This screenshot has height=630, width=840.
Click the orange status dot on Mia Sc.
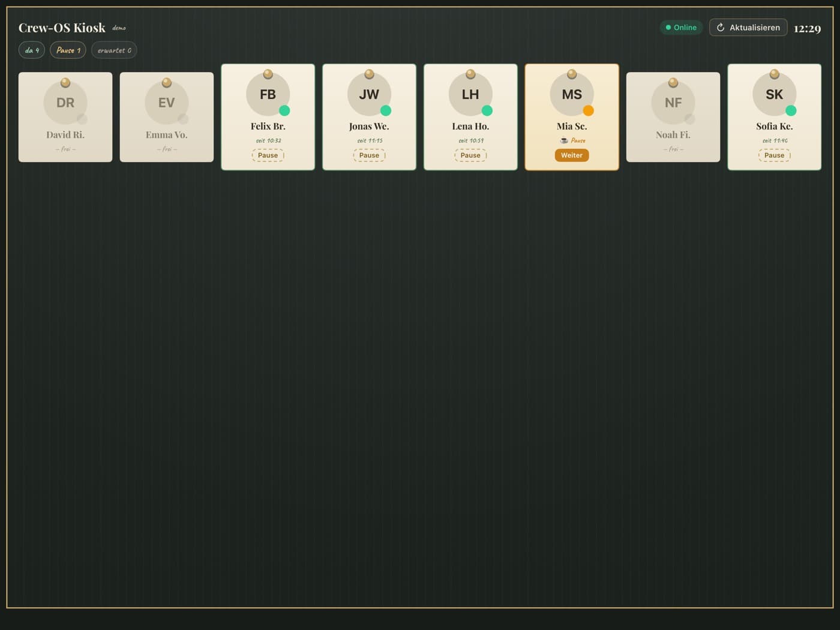pyautogui.click(x=589, y=110)
